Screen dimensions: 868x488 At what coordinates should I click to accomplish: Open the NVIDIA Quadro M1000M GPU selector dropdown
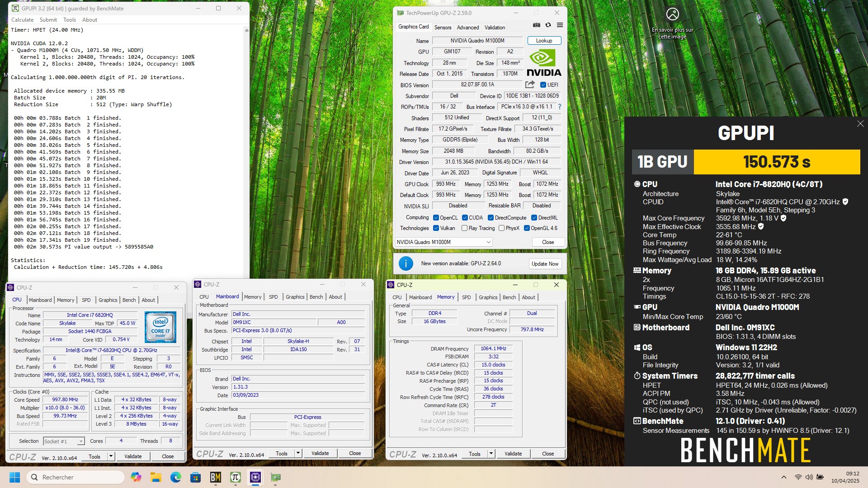tap(443, 242)
